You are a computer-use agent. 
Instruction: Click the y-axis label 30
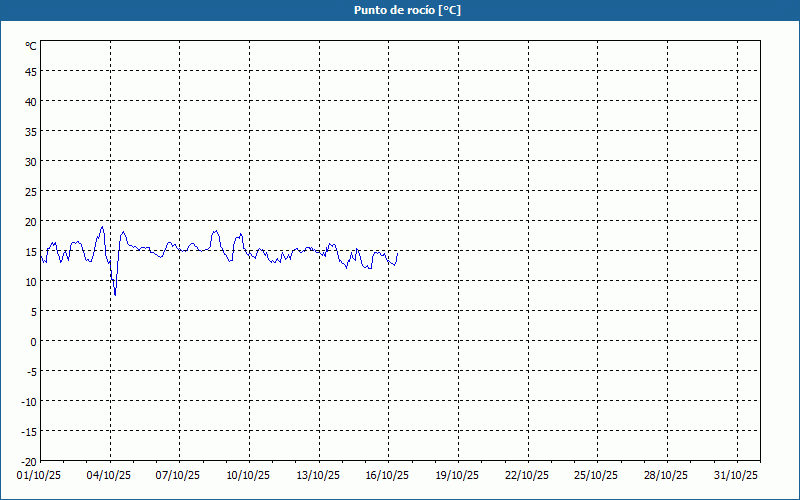coord(31,162)
